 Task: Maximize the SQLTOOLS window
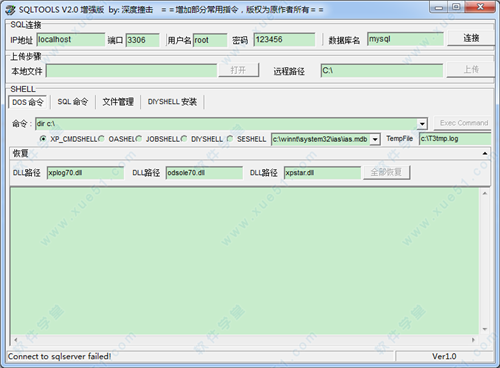pos(456,7)
